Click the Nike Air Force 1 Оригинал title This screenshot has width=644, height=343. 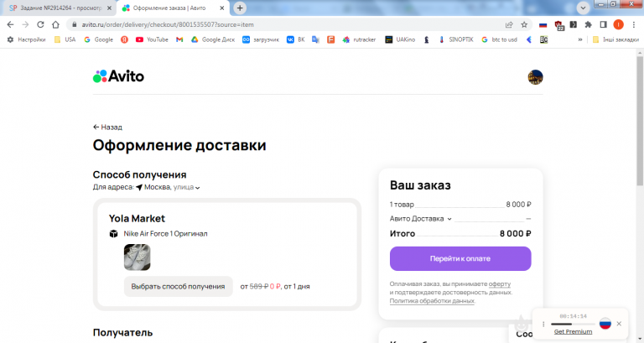tap(165, 234)
